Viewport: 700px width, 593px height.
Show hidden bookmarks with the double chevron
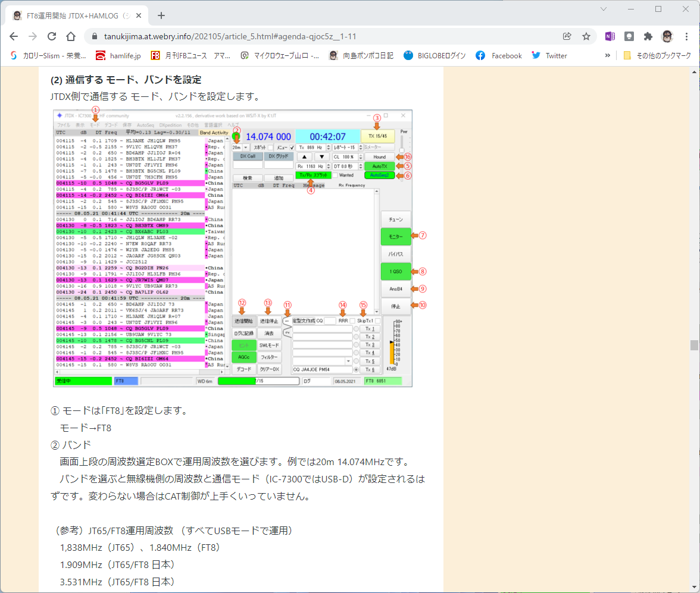coord(607,55)
